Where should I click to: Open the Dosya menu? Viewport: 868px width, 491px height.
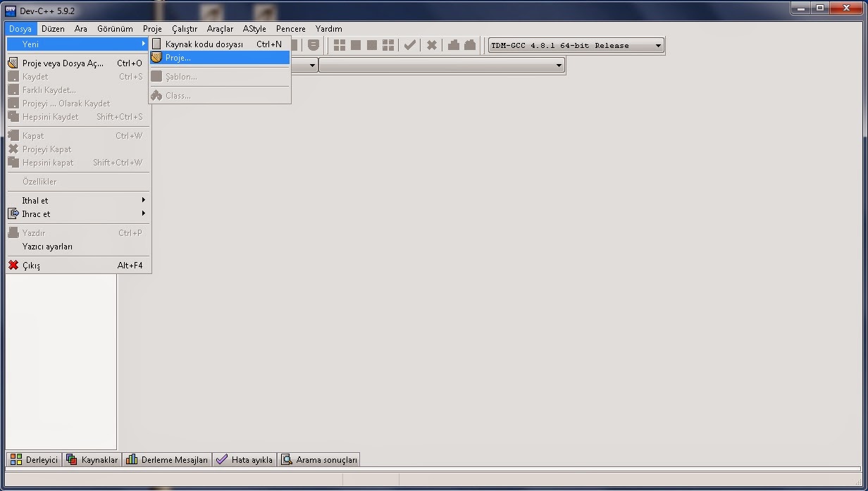coord(20,29)
